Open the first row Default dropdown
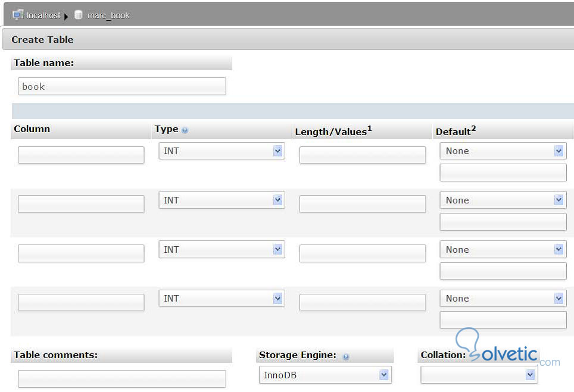 click(x=503, y=151)
